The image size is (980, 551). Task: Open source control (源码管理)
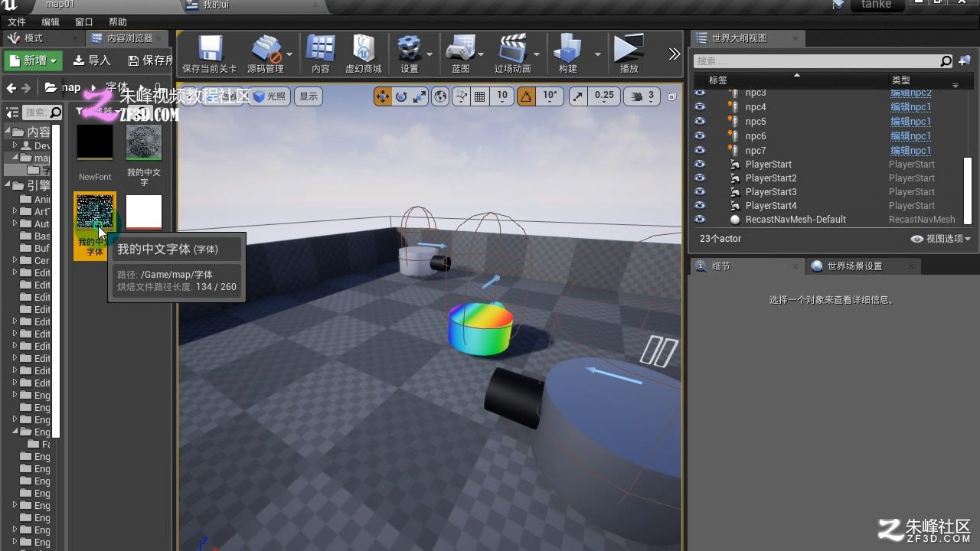[x=266, y=54]
